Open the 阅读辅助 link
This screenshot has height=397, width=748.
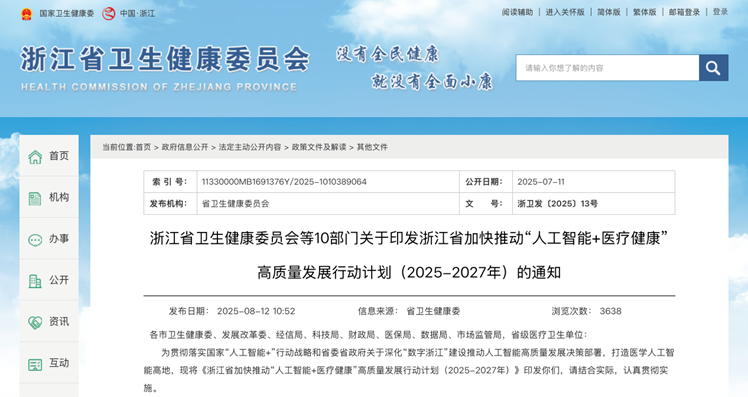click(x=517, y=12)
